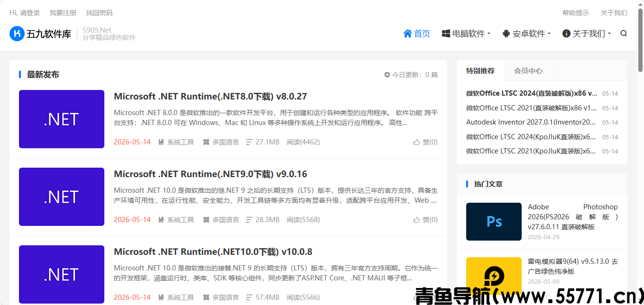Click the Windows icon beside 电脑软件
This screenshot has width=644, height=305.
click(446, 34)
